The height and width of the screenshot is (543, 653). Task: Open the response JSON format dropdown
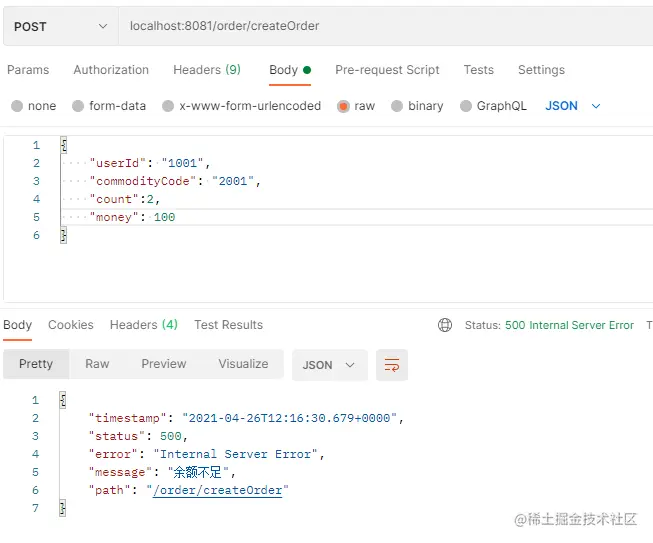(x=329, y=365)
